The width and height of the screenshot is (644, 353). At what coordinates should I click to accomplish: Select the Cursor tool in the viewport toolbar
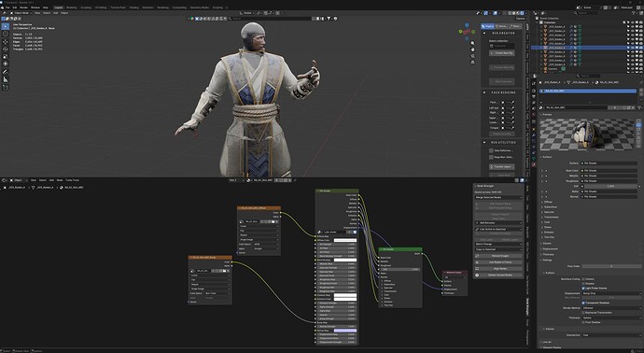[x=6, y=35]
